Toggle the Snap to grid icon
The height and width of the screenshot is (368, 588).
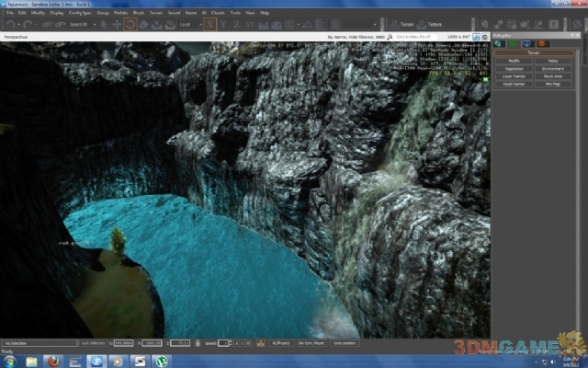coord(290,25)
